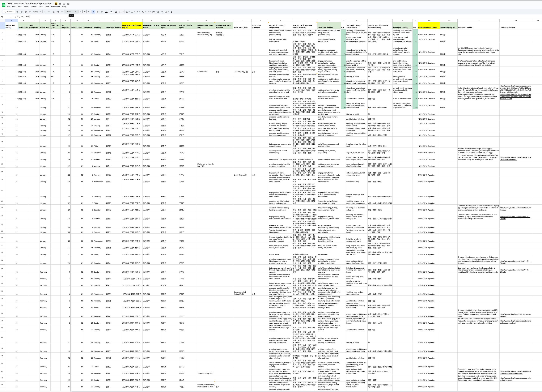
Task: Open the Extensions menu
Action: coord(55,7)
